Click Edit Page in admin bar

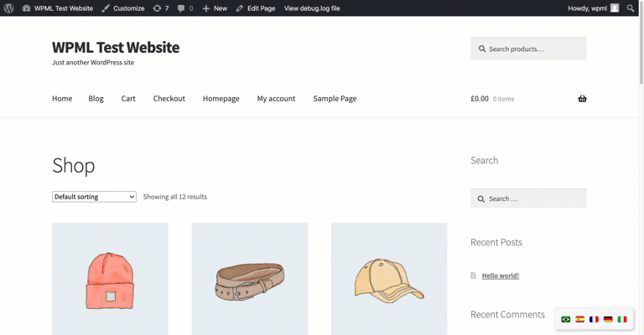(x=256, y=8)
